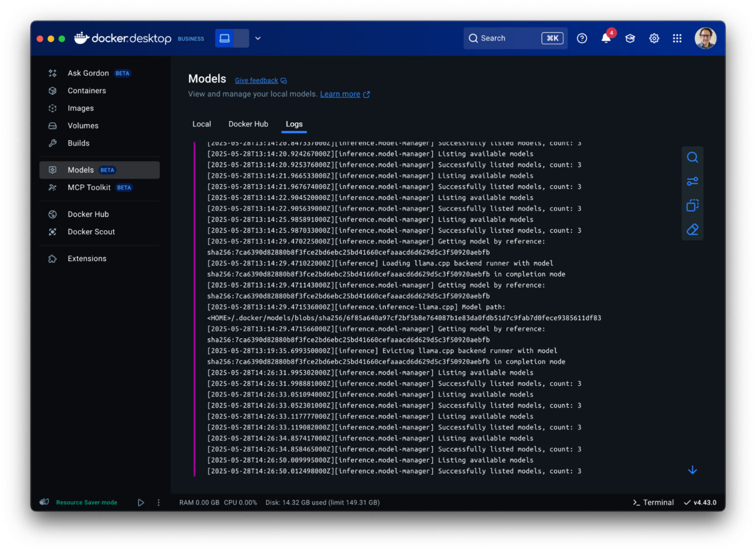
Task: Open the log search tool
Action: pyautogui.click(x=692, y=157)
